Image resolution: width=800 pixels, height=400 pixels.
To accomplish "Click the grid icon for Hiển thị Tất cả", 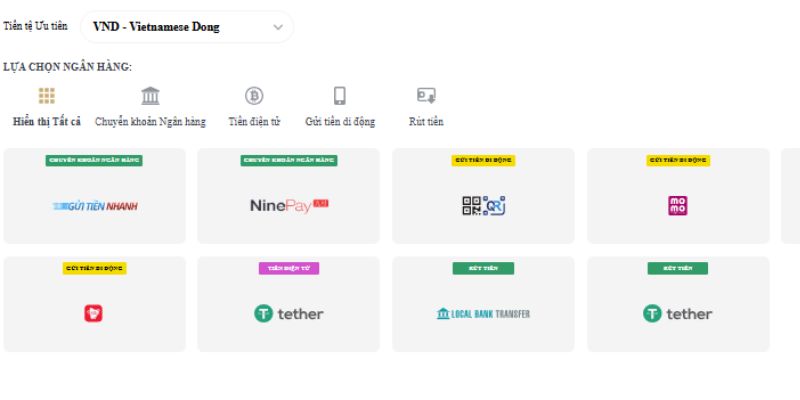I will pos(46,96).
